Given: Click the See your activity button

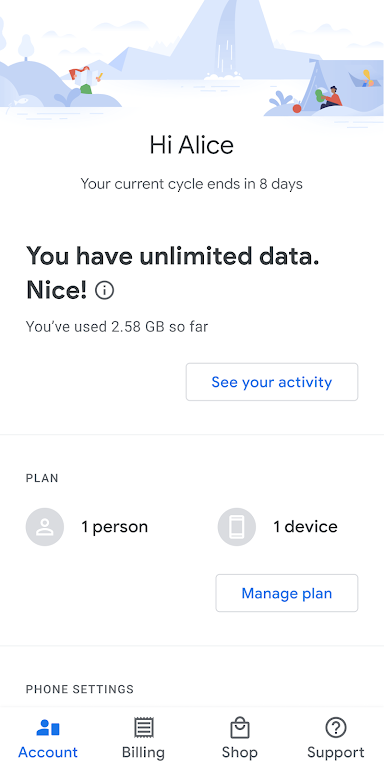Looking at the screenshot, I should 272,382.
